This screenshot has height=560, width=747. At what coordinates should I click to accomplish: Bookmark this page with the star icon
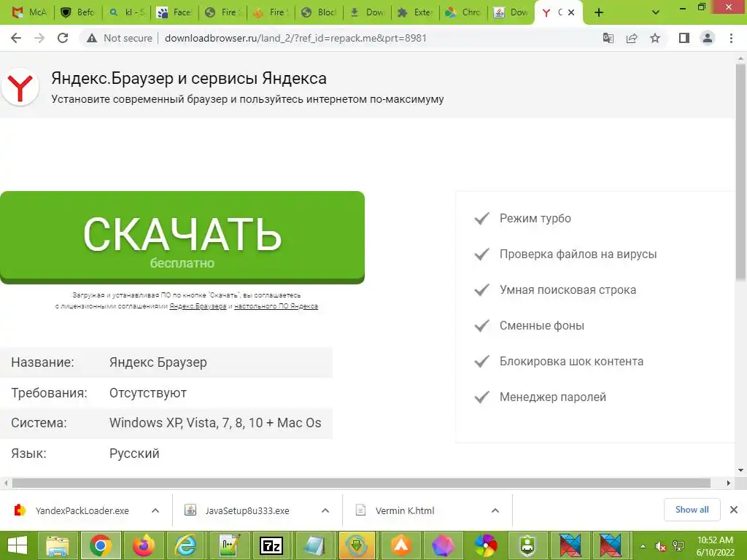655,38
